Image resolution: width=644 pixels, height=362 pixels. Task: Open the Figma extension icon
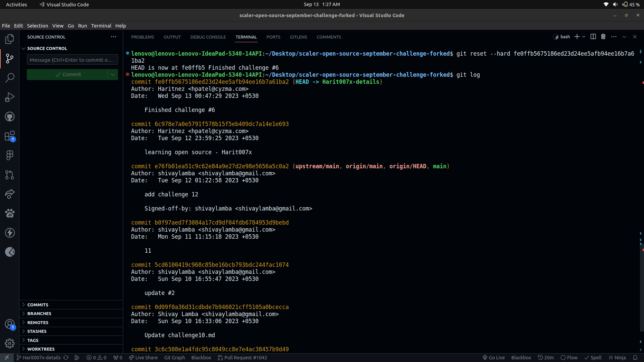point(10,155)
